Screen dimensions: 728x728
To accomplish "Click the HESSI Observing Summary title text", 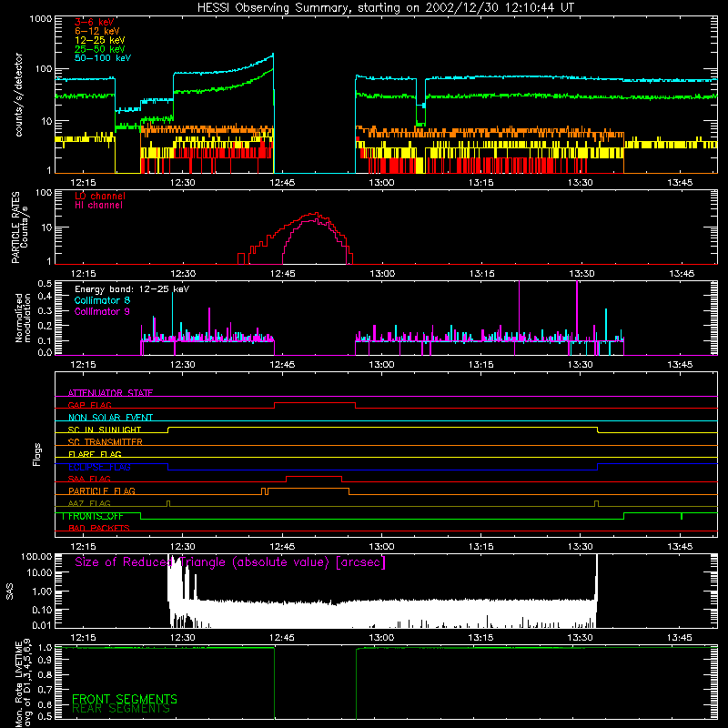I will (x=385, y=8).
